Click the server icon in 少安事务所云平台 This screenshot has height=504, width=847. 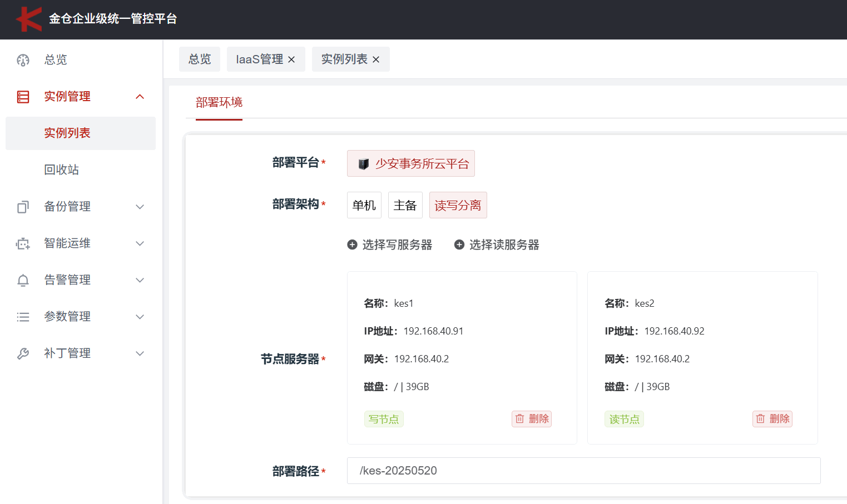click(364, 164)
